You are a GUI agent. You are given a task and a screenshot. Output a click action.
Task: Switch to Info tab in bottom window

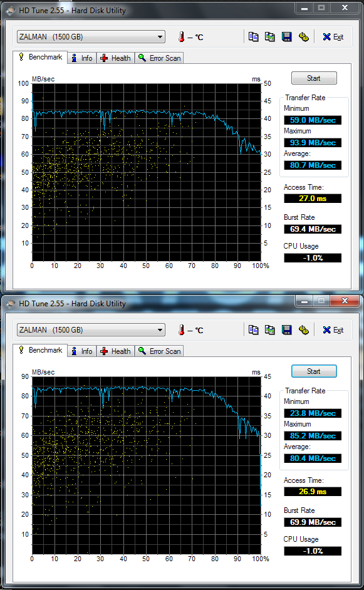83,351
